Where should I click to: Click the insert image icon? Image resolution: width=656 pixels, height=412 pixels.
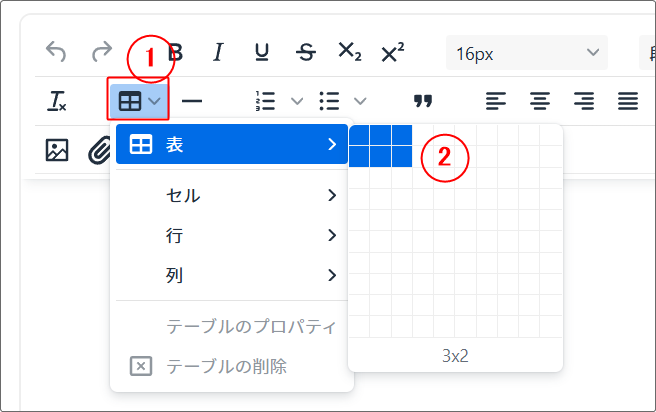[57, 150]
